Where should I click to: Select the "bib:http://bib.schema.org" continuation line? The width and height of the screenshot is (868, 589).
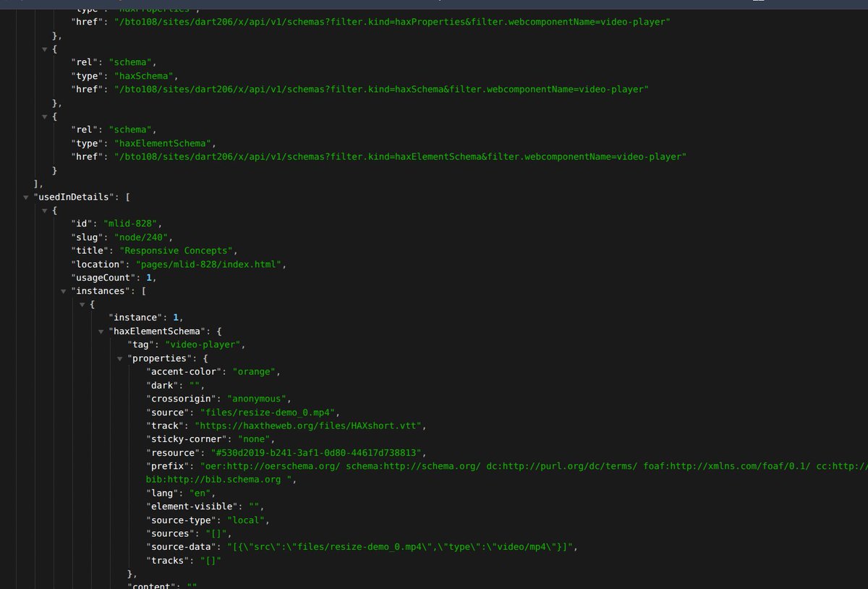[x=219, y=479]
